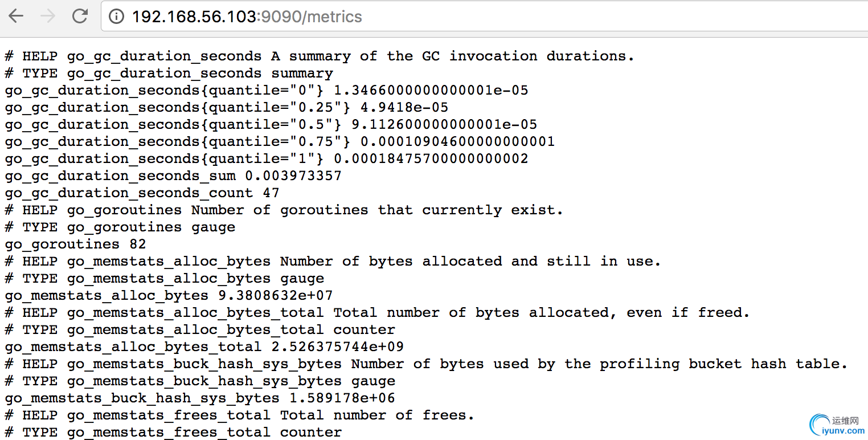Image resolution: width=868 pixels, height=440 pixels.
Task: Click the TYPE go_memstats_frees_total counter line
Action: 173,433
